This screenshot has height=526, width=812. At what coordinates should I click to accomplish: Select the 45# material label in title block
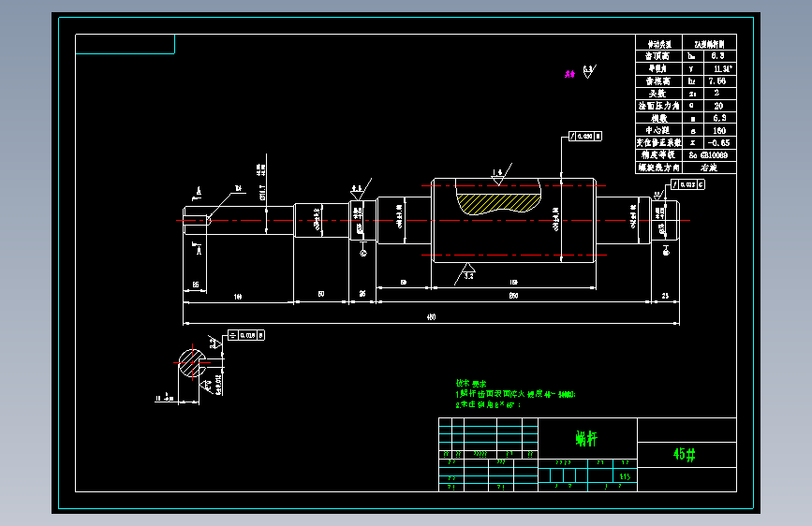coord(684,454)
